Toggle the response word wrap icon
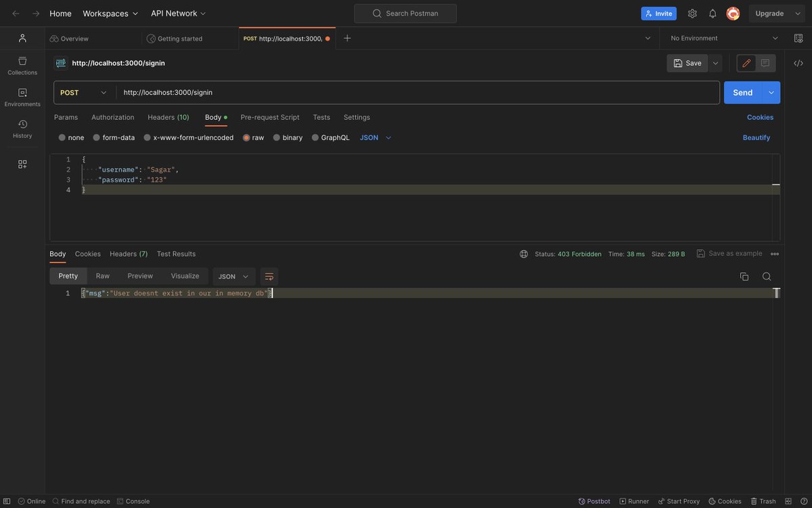812x508 pixels. tap(269, 276)
